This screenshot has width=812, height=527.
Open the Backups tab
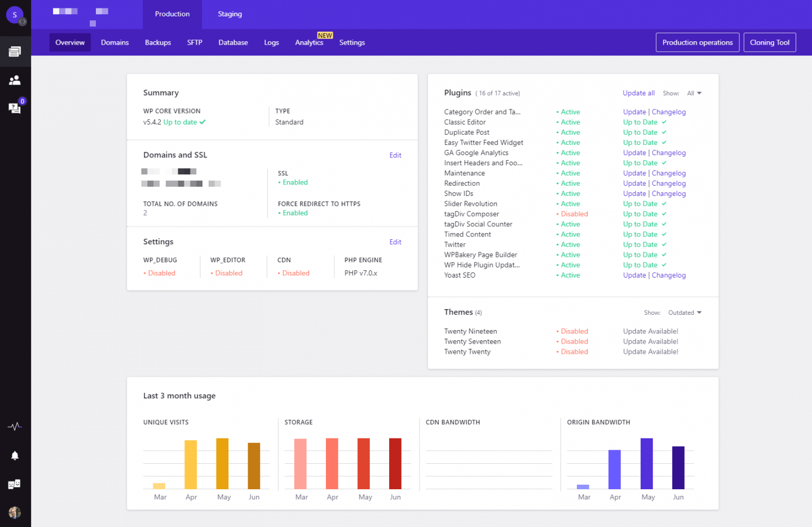158,42
